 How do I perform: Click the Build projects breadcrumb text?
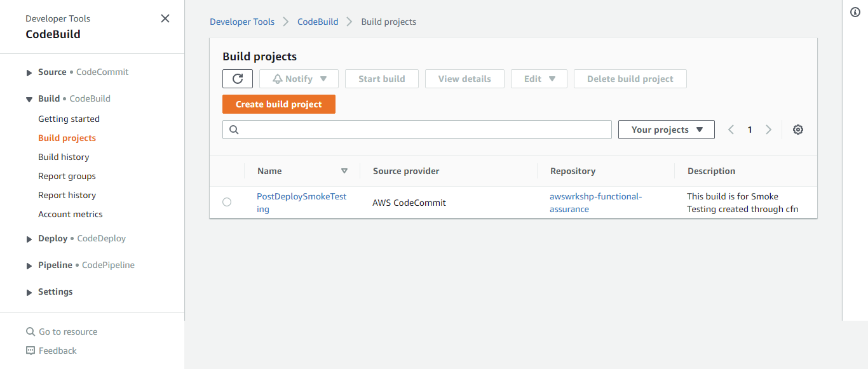point(389,22)
